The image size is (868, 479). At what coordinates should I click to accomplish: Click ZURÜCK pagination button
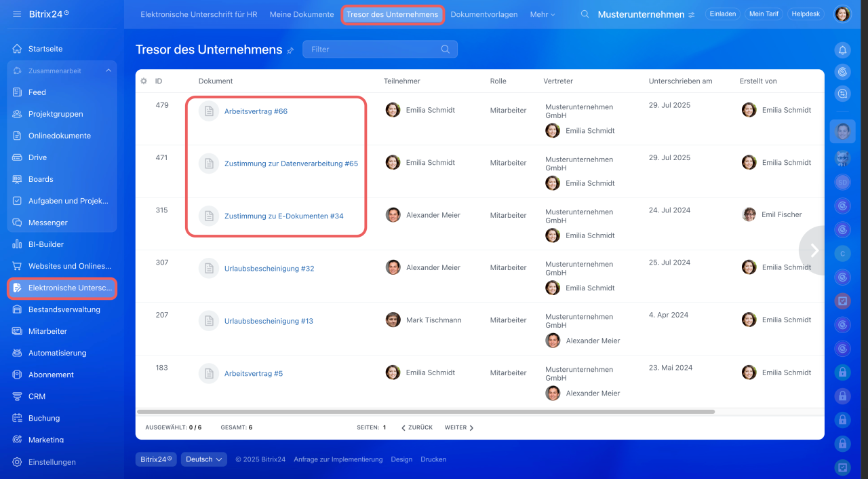416,427
